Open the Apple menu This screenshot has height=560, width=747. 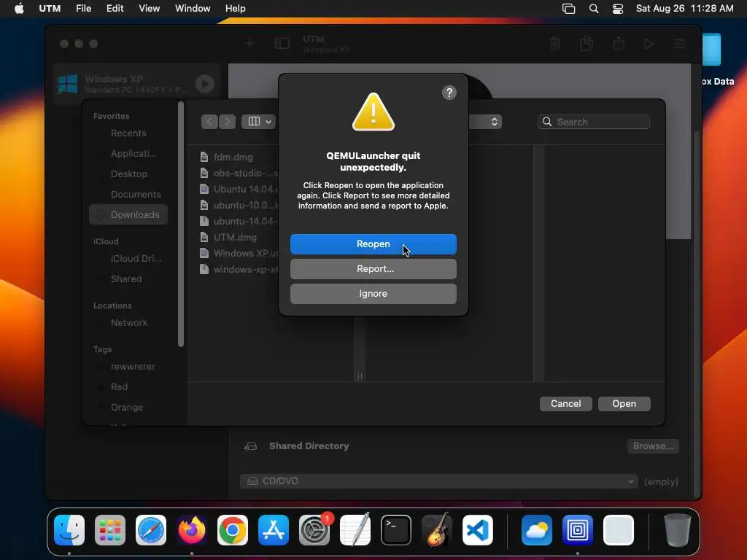click(x=19, y=8)
